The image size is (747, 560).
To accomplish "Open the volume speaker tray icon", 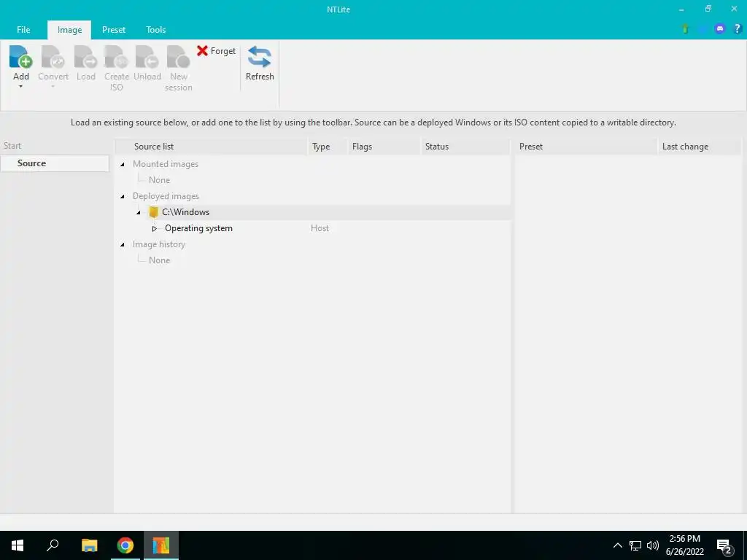I will 653,545.
